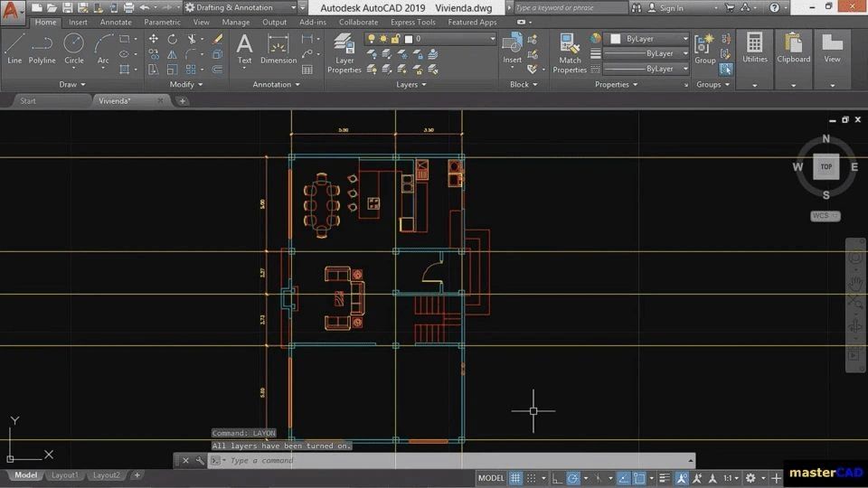Use the Trim scissors tool
The image size is (868, 488).
(x=192, y=39)
